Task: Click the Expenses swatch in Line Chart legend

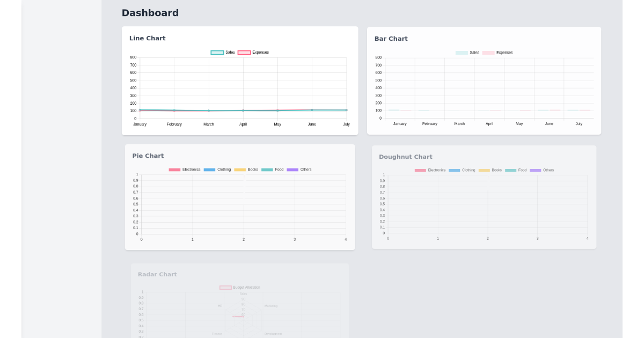Action: (244, 52)
